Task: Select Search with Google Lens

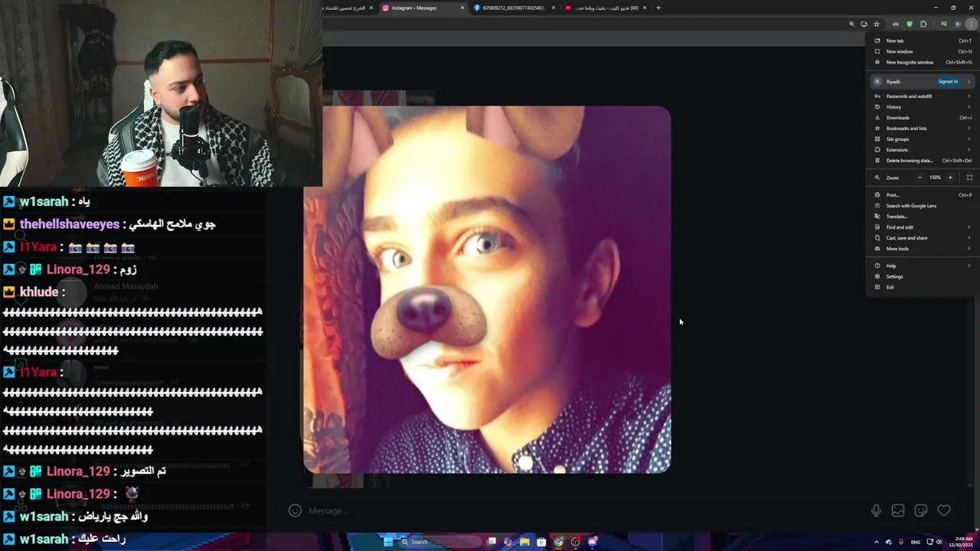Action: tap(923, 206)
